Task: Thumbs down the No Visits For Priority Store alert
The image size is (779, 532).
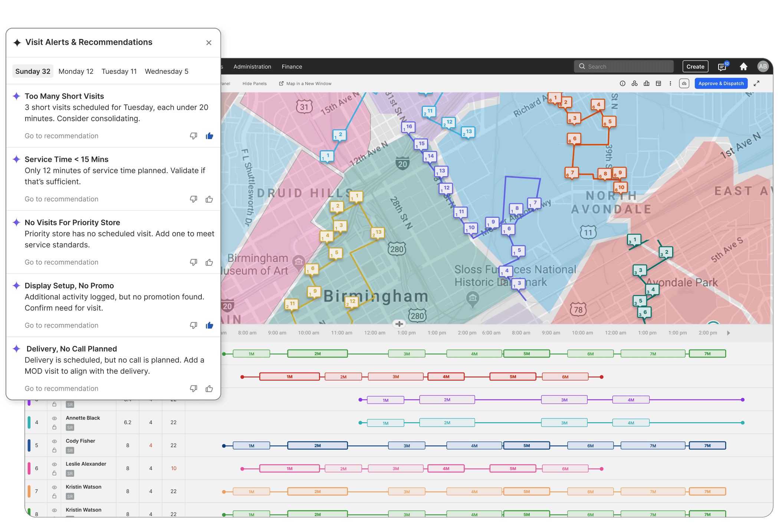Action: pos(193,262)
